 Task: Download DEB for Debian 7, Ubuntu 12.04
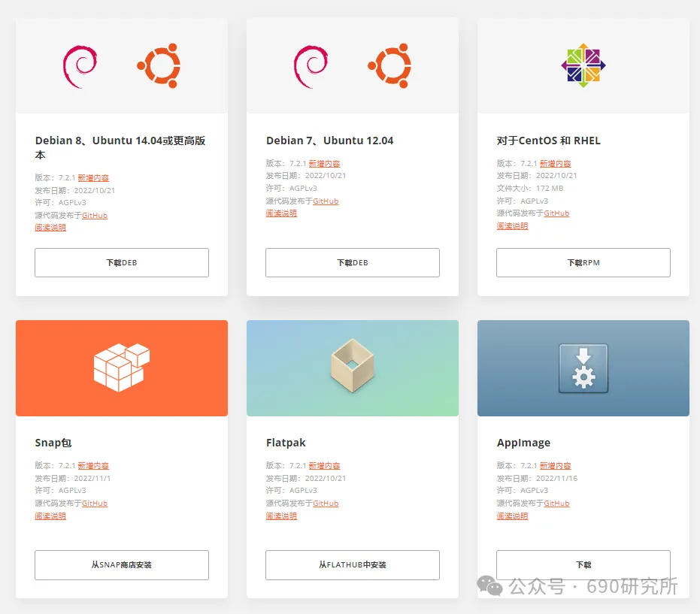pos(352,262)
